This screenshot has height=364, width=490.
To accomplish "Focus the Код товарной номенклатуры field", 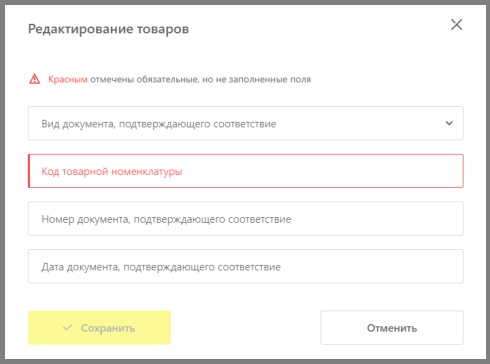I will [x=246, y=171].
